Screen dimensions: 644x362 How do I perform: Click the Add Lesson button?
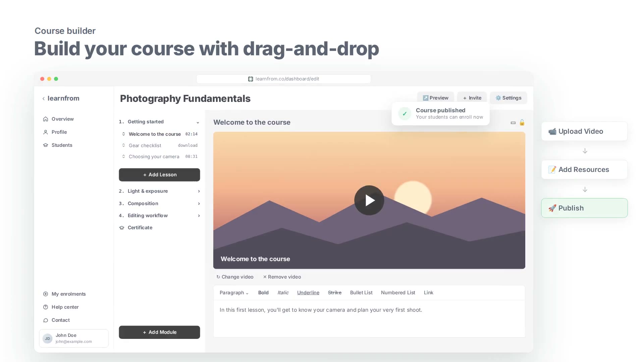click(159, 175)
